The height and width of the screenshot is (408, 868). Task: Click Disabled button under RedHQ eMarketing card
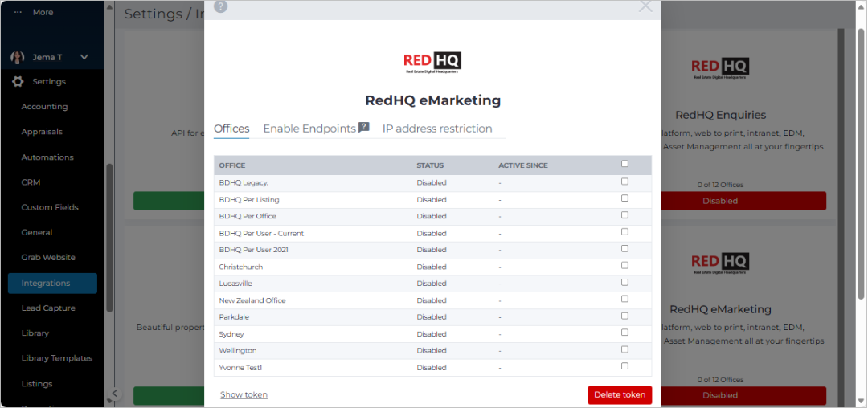pyautogui.click(x=720, y=395)
